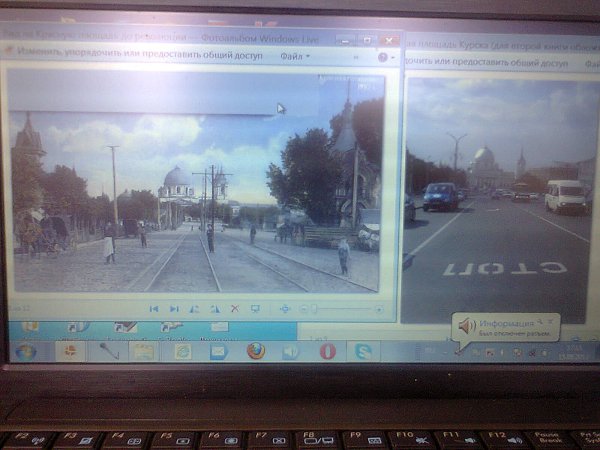Go to previous photo in viewer
600x450 pixels.
point(154,309)
